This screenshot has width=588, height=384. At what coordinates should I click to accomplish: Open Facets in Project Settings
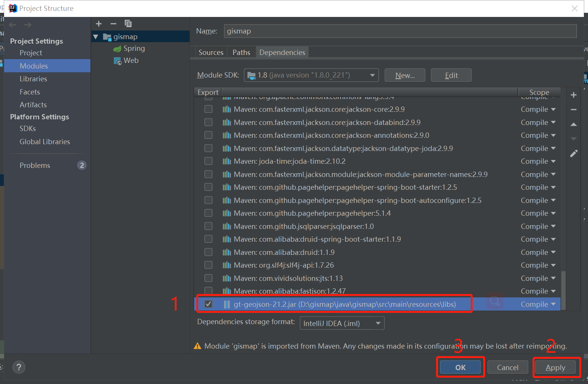pos(30,92)
